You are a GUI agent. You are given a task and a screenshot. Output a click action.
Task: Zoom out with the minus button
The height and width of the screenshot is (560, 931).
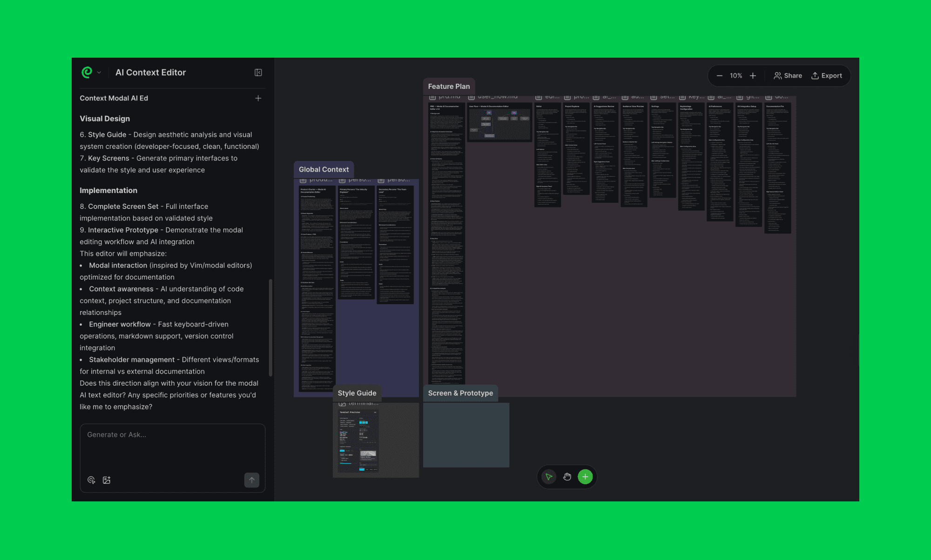pos(720,76)
